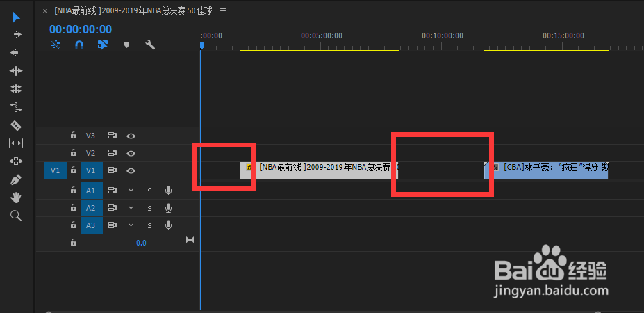Toggle V1 track targeting button
644x313 pixels.
[x=91, y=170]
